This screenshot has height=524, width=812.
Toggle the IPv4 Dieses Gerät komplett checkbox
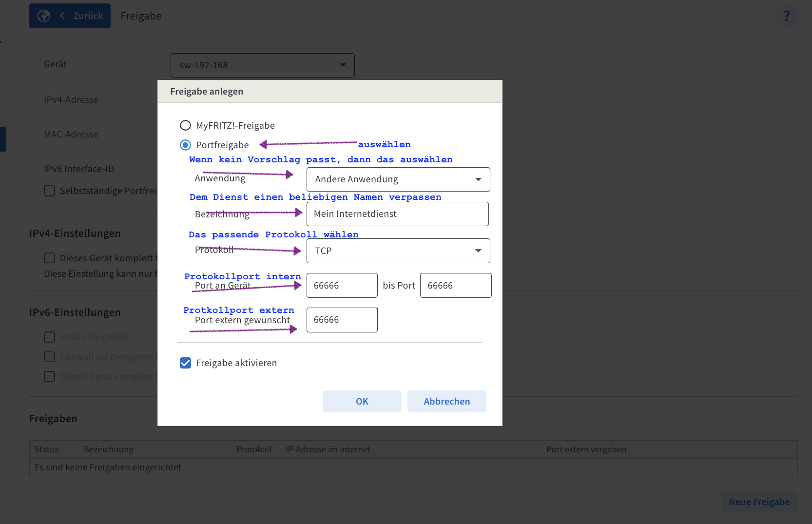[x=50, y=258]
